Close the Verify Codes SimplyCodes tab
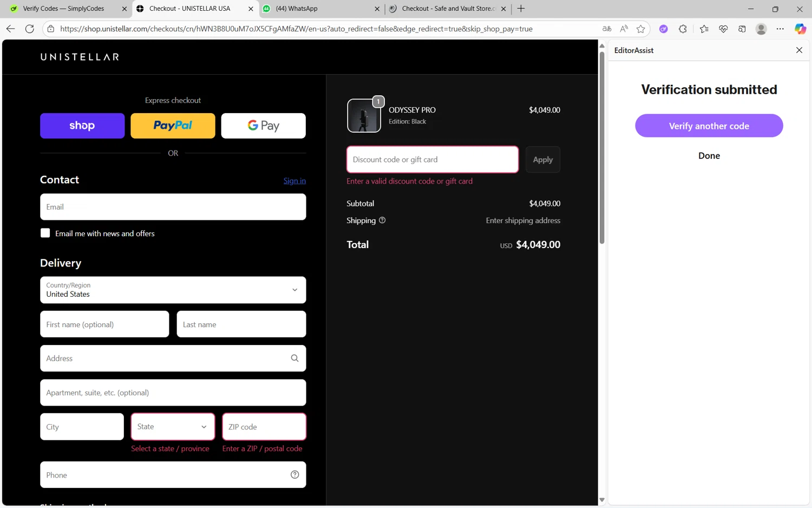 point(125,9)
